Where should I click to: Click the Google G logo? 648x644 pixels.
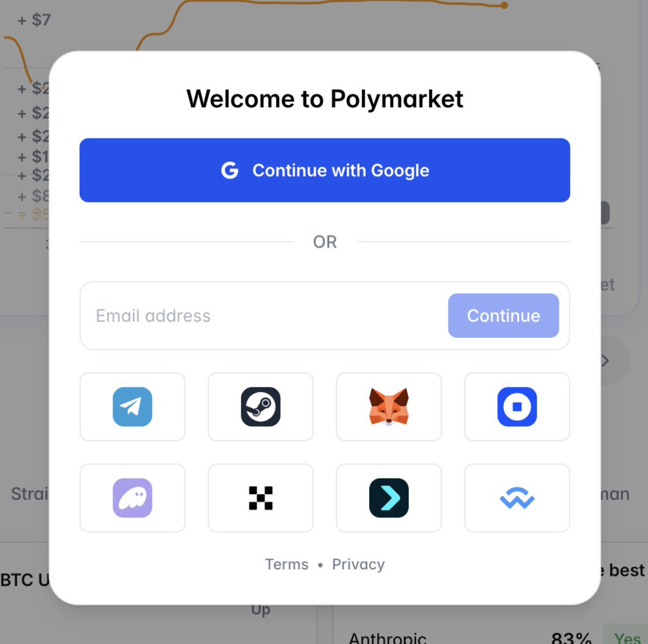pos(230,171)
